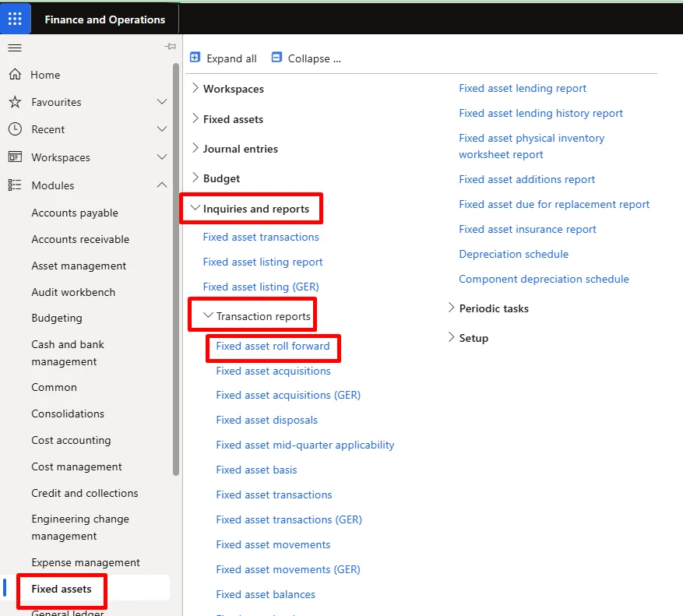This screenshot has width=683, height=616.
Task: Open Depreciation schedule report
Action: click(x=513, y=254)
